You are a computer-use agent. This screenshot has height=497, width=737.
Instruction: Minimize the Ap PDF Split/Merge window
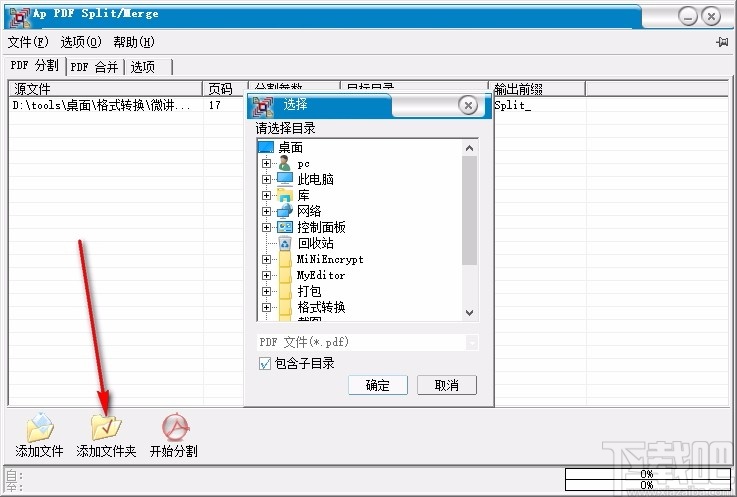688,17
